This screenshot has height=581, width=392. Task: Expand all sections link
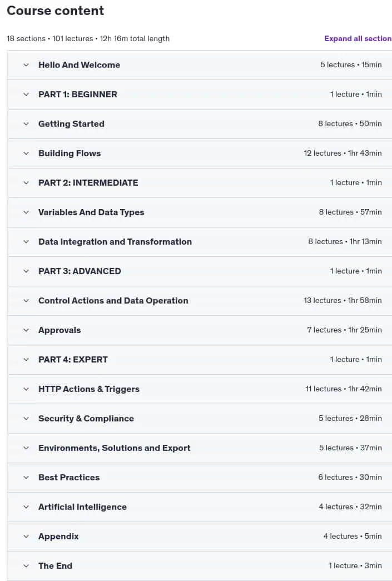click(358, 38)
